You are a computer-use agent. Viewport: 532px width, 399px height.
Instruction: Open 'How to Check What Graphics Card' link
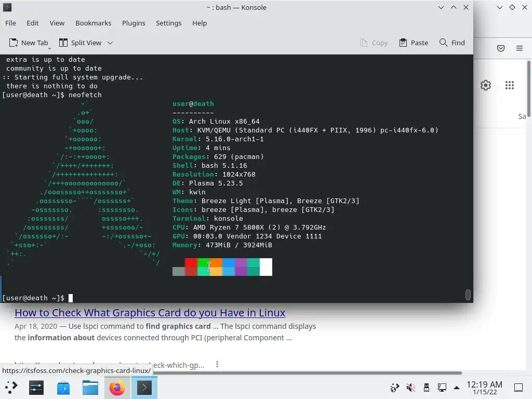(150, 312)
